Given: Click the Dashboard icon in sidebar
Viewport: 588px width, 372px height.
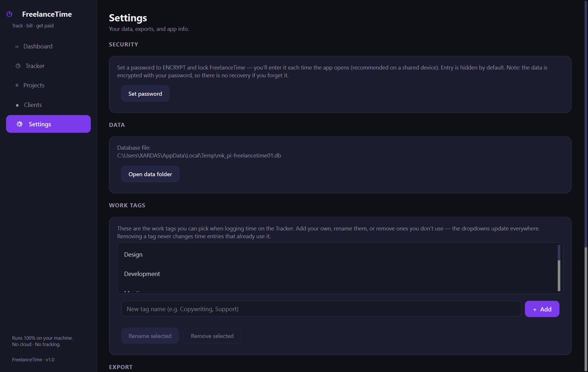Looking at the screenshot, I should tap(17, 46).
